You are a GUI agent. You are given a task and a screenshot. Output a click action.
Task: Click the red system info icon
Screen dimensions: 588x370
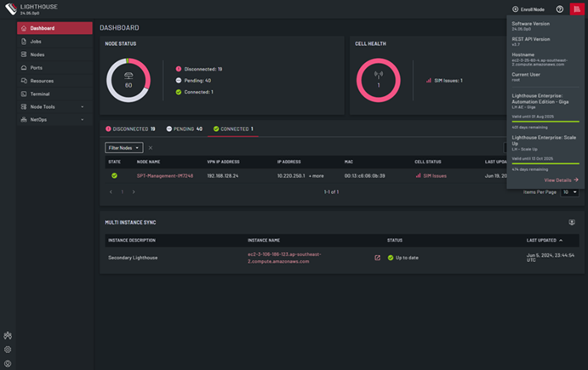click(x=577, y=9)
